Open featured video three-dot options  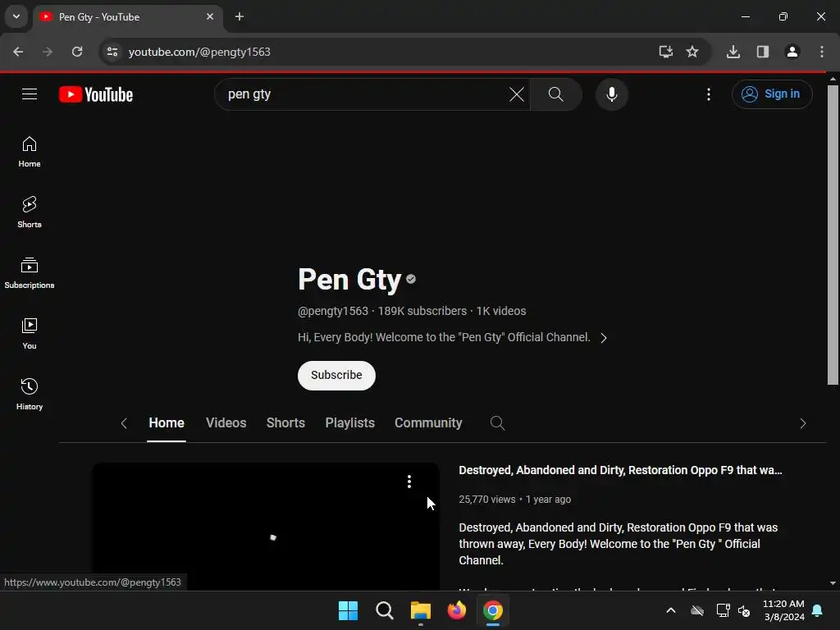[x=409, y=481]
